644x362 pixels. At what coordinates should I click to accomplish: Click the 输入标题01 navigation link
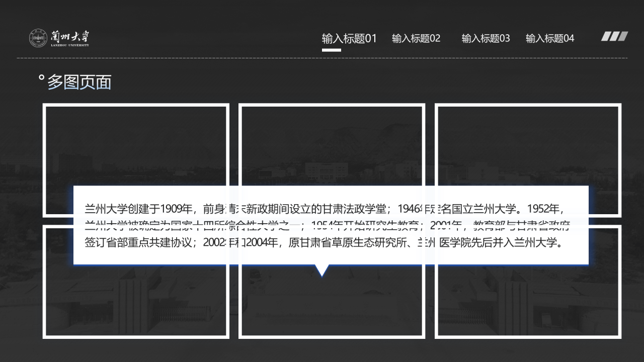click(349, 38)
